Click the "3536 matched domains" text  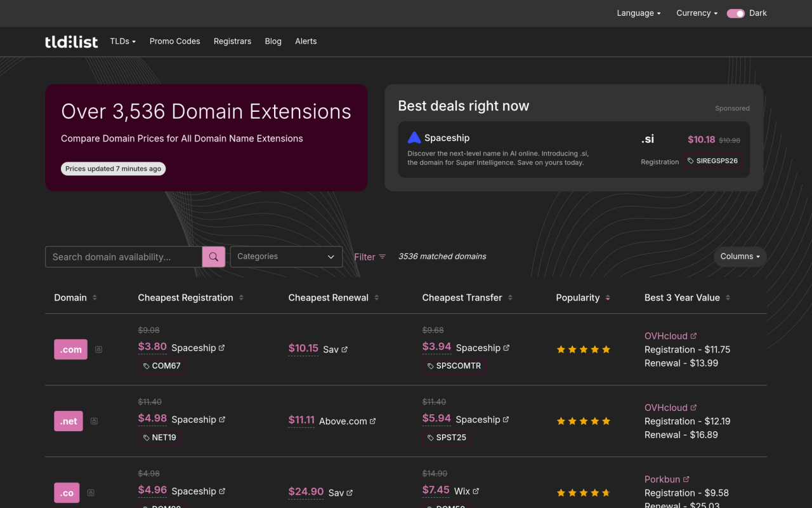coord(442,257)
